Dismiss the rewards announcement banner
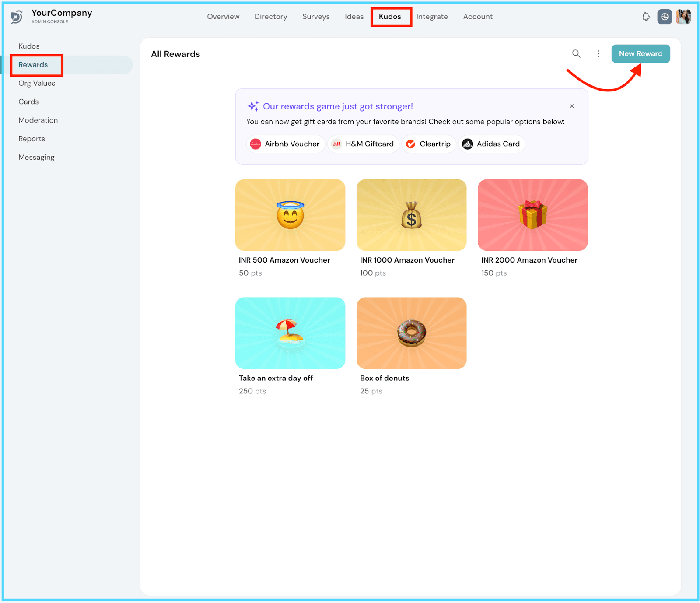Image resolution: width=700 pixels, height=603 pixels. pos(571,106)
